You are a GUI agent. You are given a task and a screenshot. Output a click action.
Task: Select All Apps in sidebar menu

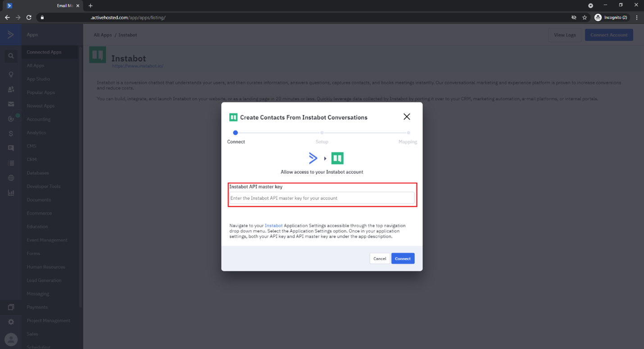35,66
